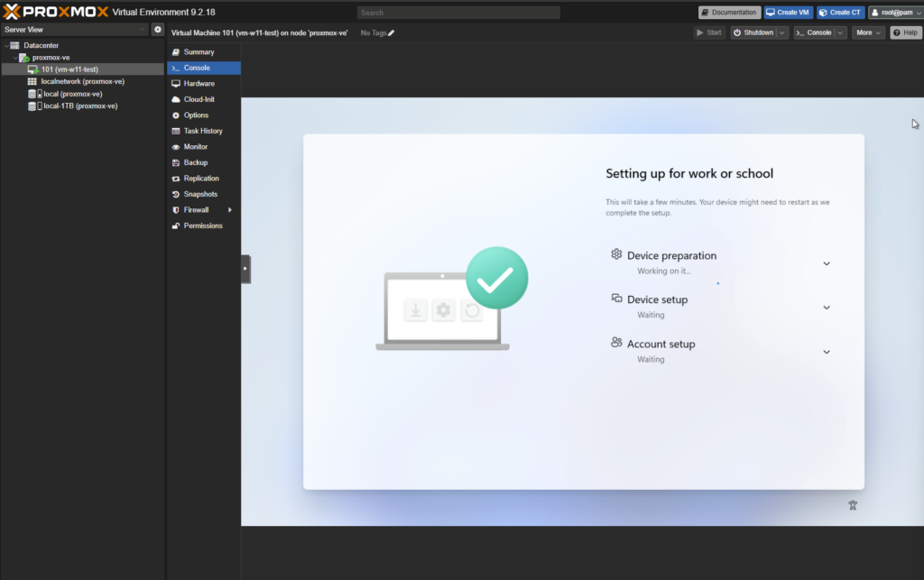The height and width of the screenshot is (580, 924).
Task: Click the accessibility icon in the Windows setup
Action: pos(853,505)
